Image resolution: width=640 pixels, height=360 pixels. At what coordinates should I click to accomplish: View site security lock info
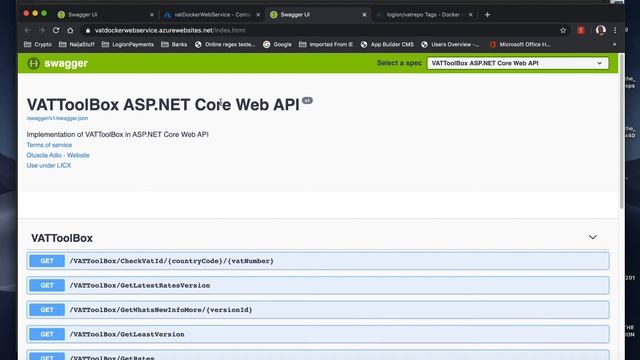pyautogui.click(x=87, y=30)
